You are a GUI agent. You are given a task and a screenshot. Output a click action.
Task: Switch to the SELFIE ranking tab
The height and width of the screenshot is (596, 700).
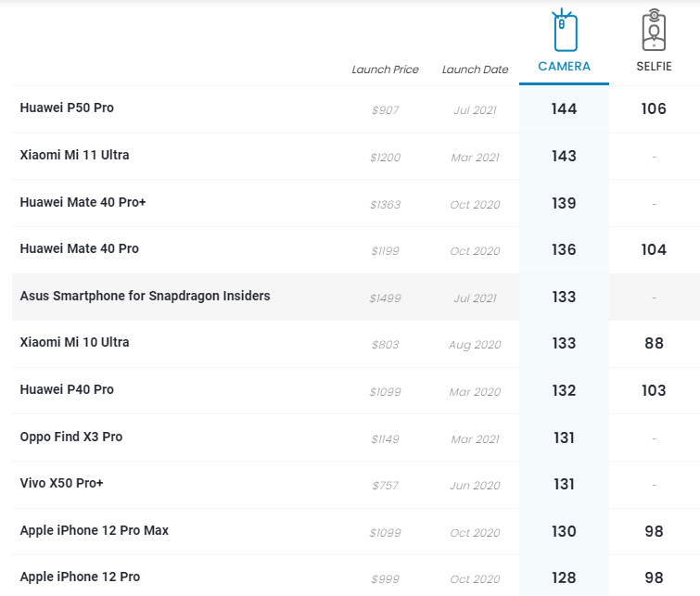click(x=654, y=67)
